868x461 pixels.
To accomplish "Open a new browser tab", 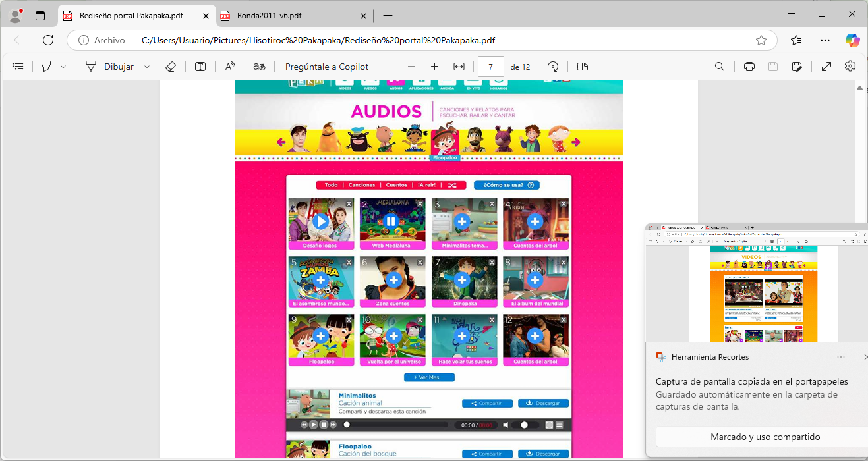I will click(x=388, y=16).
